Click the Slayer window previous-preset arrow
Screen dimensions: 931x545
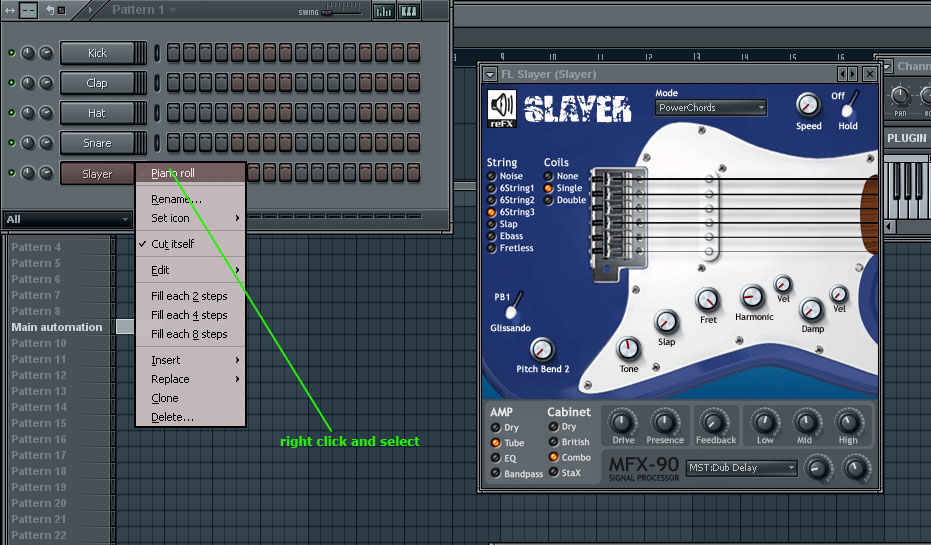point(842,74)
